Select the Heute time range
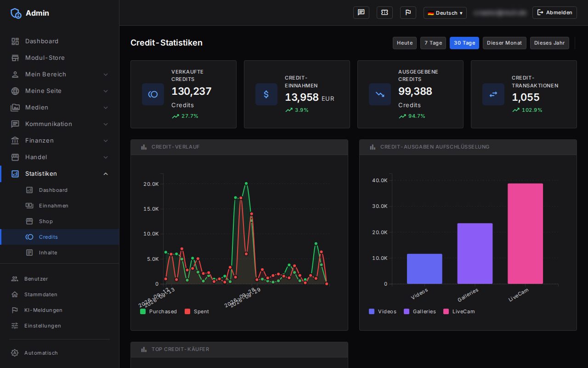The height and width of the screenshot is (368, 588). coord(405,43)
